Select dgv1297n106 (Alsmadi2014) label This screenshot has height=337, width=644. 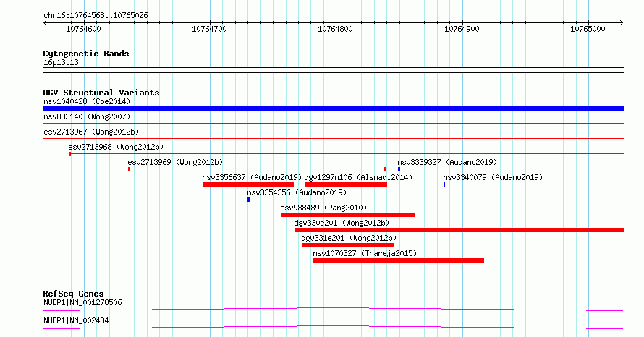358,177
